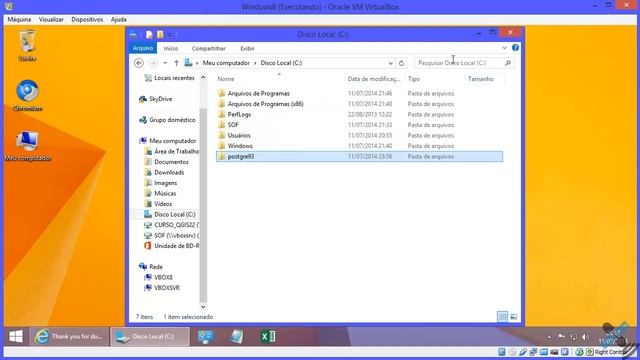Select Grupo doméstico in navigation pane
This screenshot has width=640, height=360.
point(172,120)
